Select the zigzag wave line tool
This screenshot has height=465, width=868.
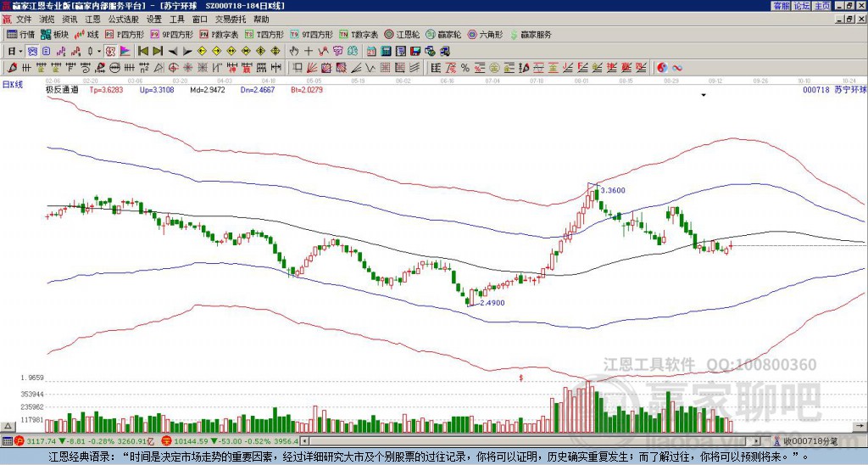point(370,68)
